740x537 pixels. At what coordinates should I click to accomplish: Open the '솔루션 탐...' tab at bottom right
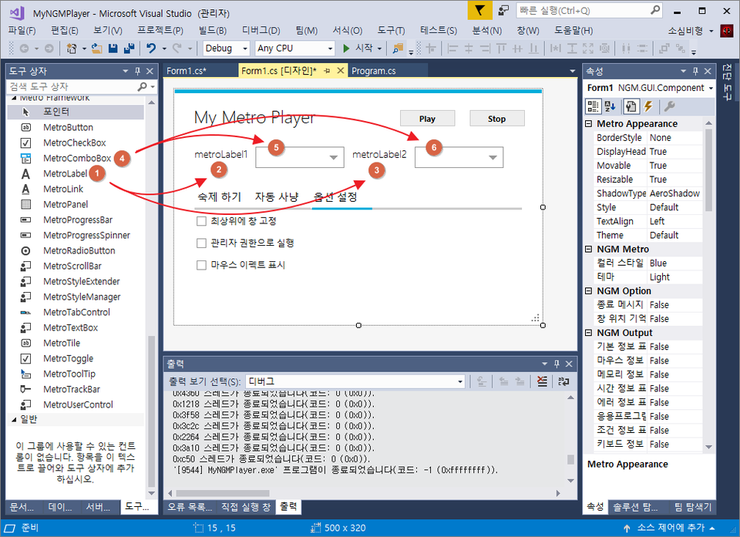point(635,507)
